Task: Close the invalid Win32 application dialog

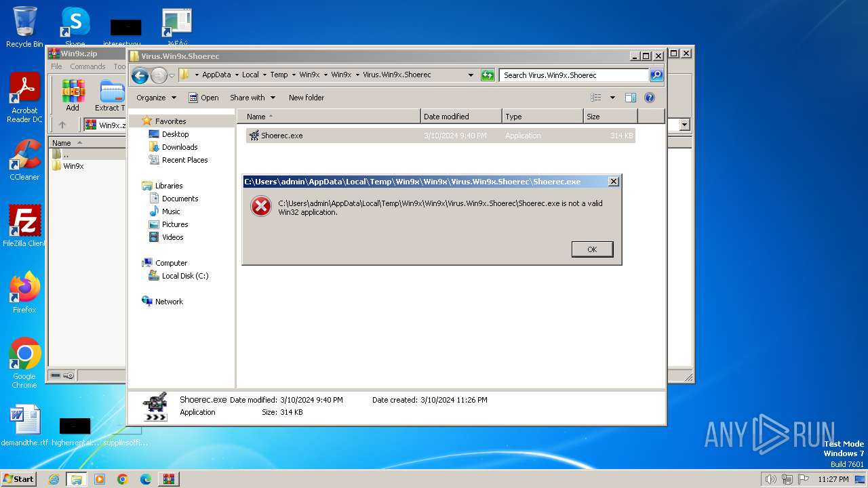Action: coord(613,182)
